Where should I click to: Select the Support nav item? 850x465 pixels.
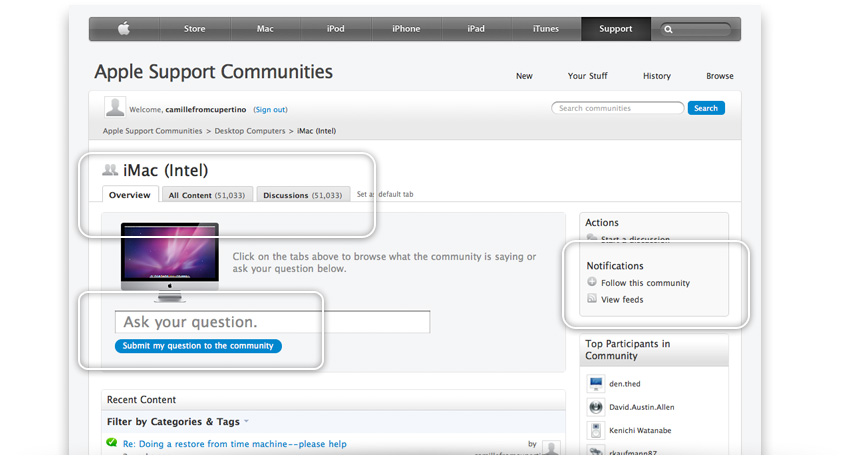pos(616,29)
